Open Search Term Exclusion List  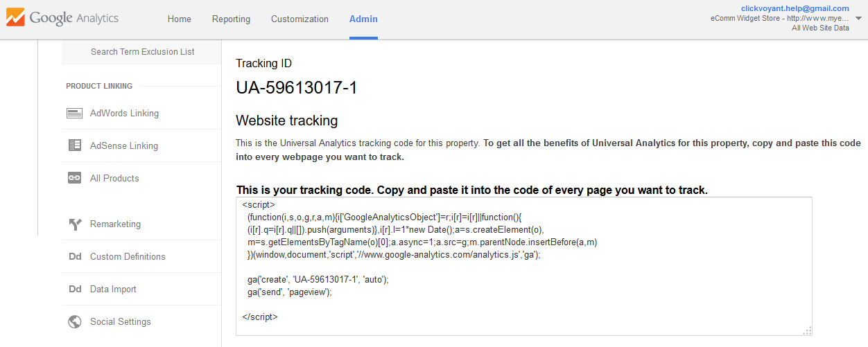coord(142,52)
